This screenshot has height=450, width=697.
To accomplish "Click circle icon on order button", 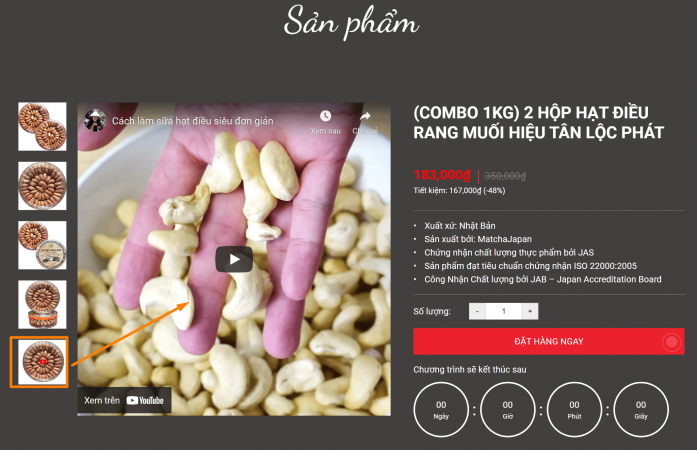I will point(672,342).
